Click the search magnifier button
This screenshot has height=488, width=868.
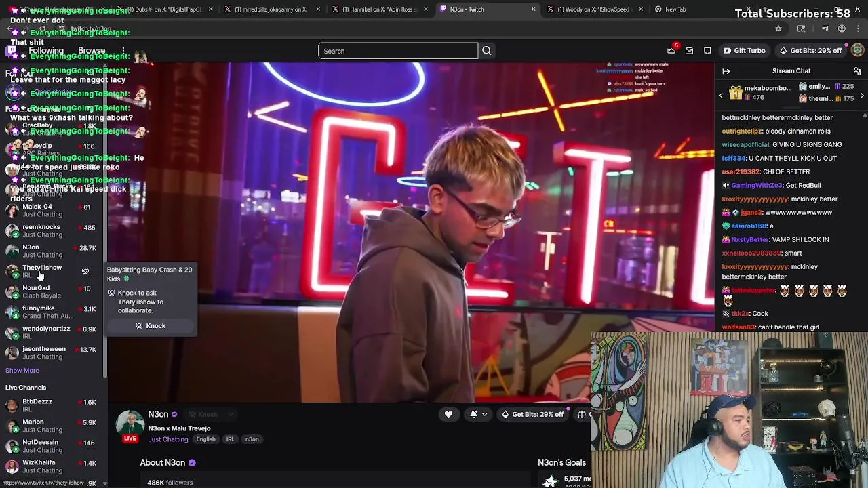pos(486,51)
